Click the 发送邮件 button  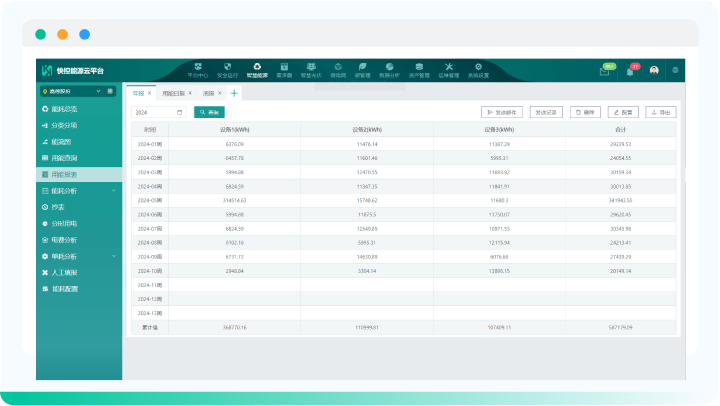(x=502, y=112)
